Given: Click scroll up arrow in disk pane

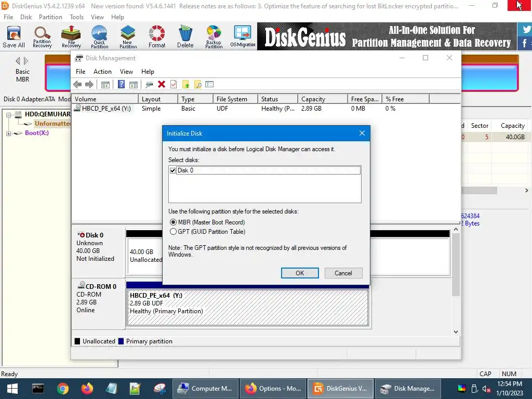Looking at the screenshot, I should (x=456, y=229).
